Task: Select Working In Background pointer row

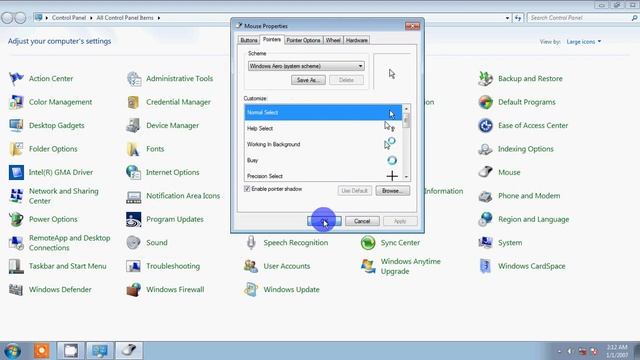Action: pyautogui.click(x=323, y=144)
